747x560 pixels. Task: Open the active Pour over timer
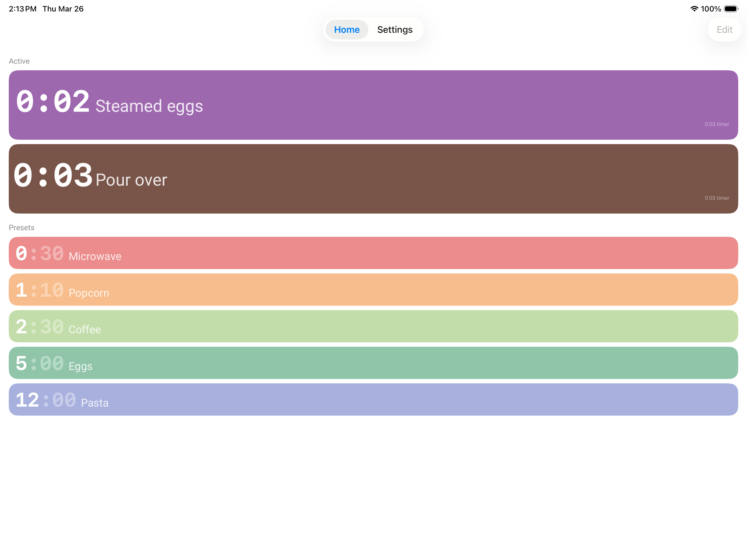tap(373, 179)
